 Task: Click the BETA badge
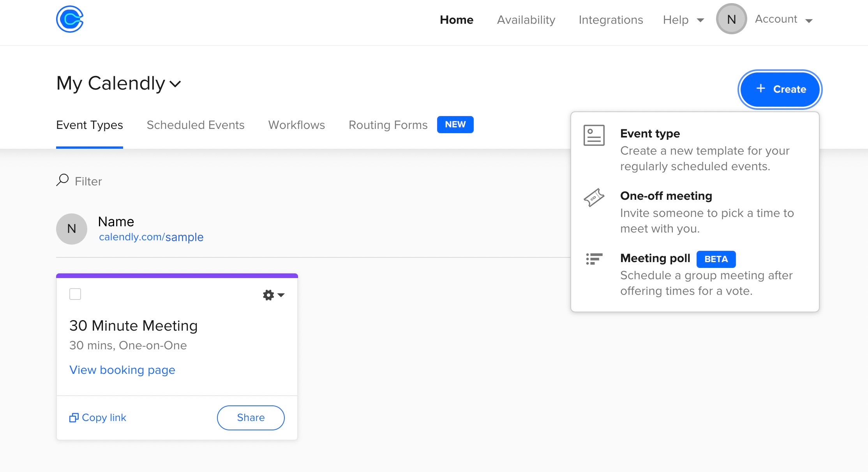(x=716, y=259)
